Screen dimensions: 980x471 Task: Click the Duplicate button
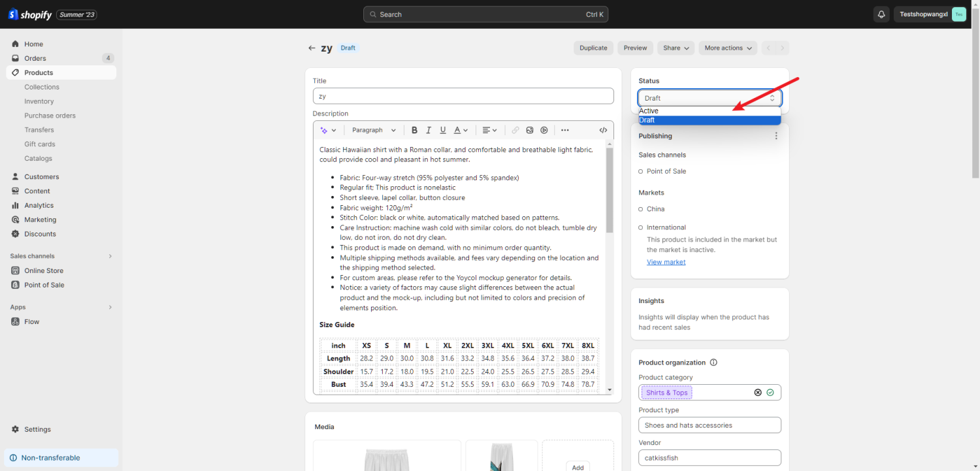(x=593, y=48)
